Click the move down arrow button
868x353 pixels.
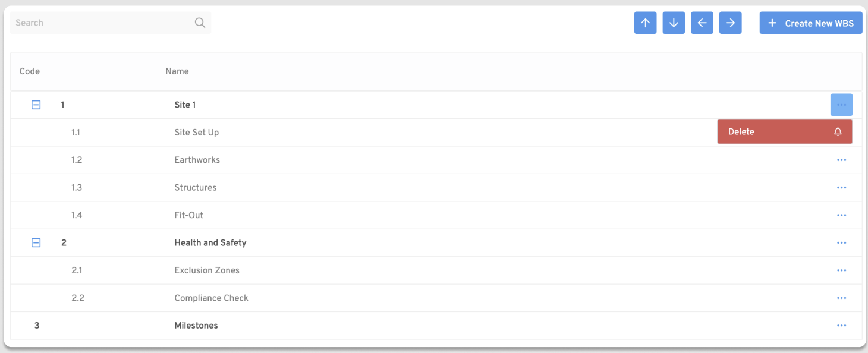pos(674,23)
